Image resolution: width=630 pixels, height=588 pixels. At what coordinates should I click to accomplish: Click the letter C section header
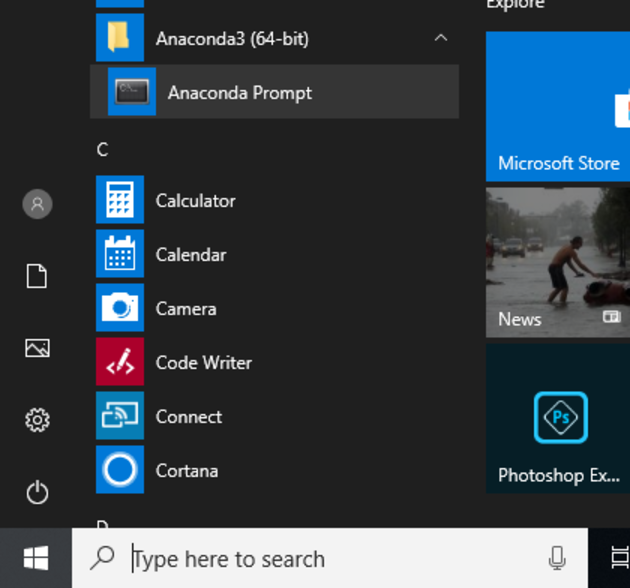click(102, 150)
